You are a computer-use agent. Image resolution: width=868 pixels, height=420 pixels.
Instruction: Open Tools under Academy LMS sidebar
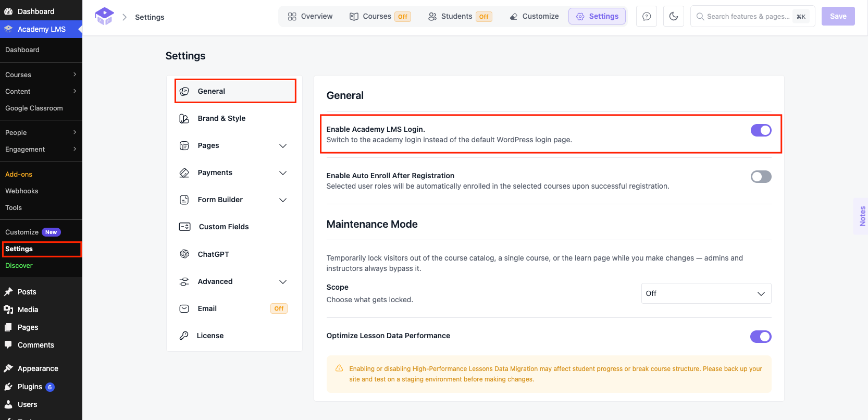click(14, 207)
